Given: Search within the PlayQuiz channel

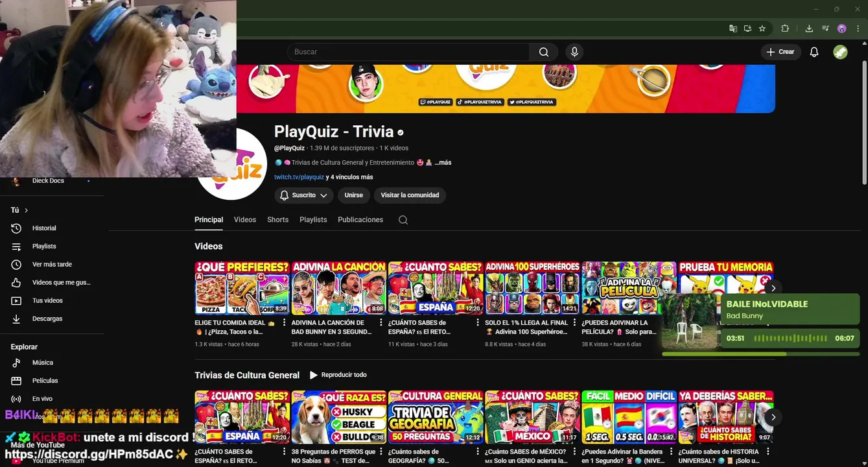Looking at the screenshot, I should coord(403,220).
